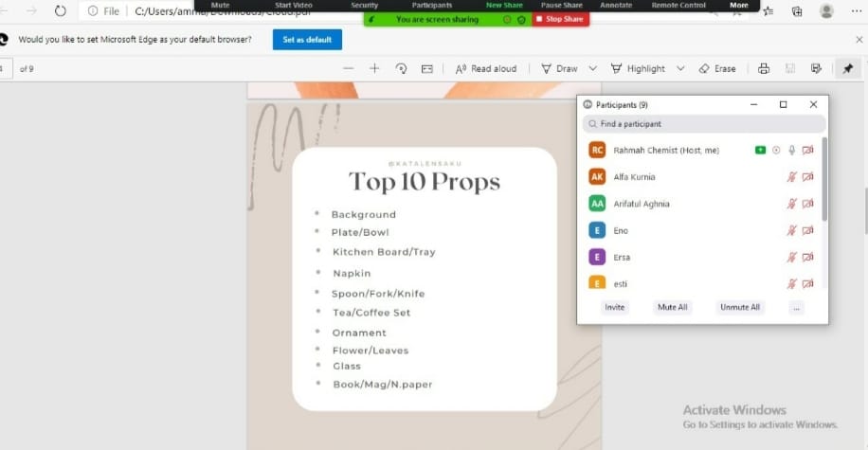Image resolution: width=868 pixels, height=450 pixels.
Task: Open Security in Zoom toolbar
Action: [x=364, y=5]
